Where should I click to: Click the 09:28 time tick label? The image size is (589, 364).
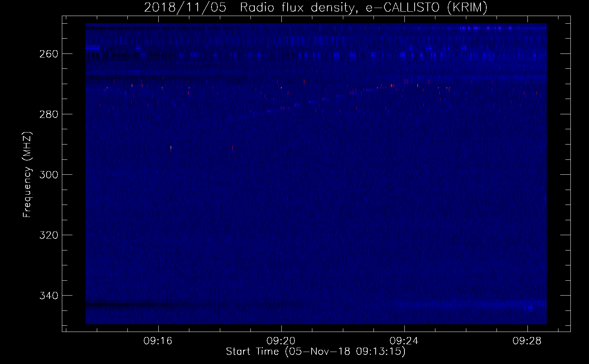pyautogui.click(x=527, y=341)
